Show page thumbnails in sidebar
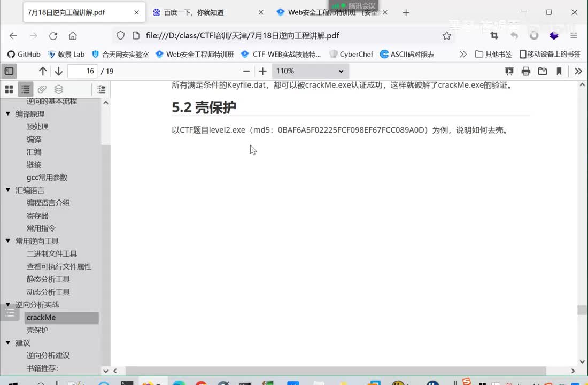Screen dimensions: 588x385 point(9,89)
